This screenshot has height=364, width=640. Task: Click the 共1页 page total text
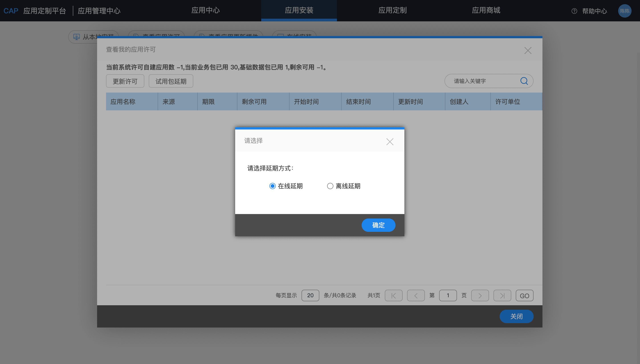(x=374, y=295)
